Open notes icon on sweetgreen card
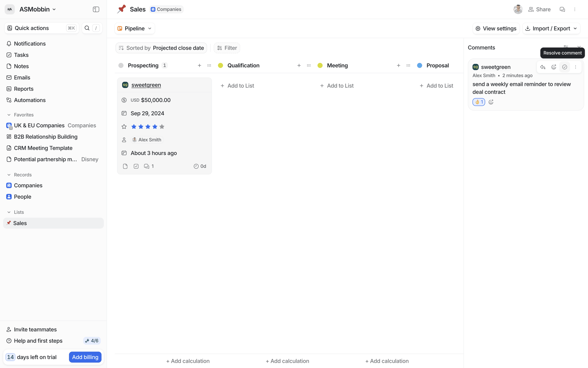Image resolution: width=588 pixels, height=368 pixels. (125, 166)
